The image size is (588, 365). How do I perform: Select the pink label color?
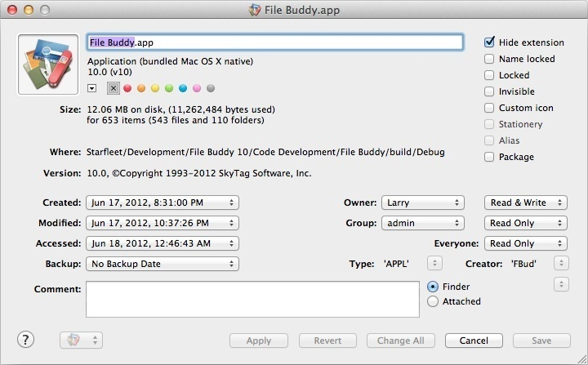[x=197, y=88]
